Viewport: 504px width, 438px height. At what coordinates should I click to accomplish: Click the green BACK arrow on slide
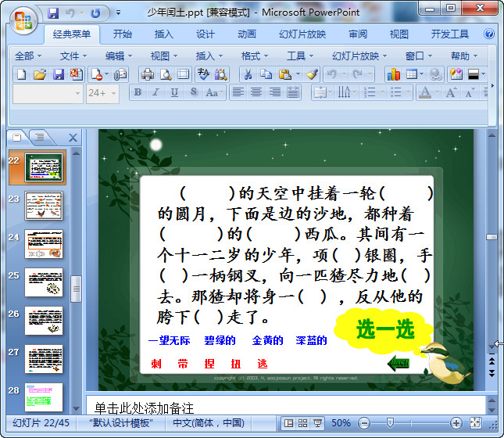399,364
